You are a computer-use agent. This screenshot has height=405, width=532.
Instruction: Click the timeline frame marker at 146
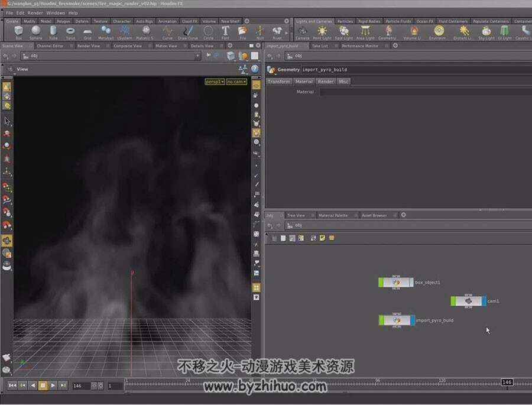tap(507, 383)
